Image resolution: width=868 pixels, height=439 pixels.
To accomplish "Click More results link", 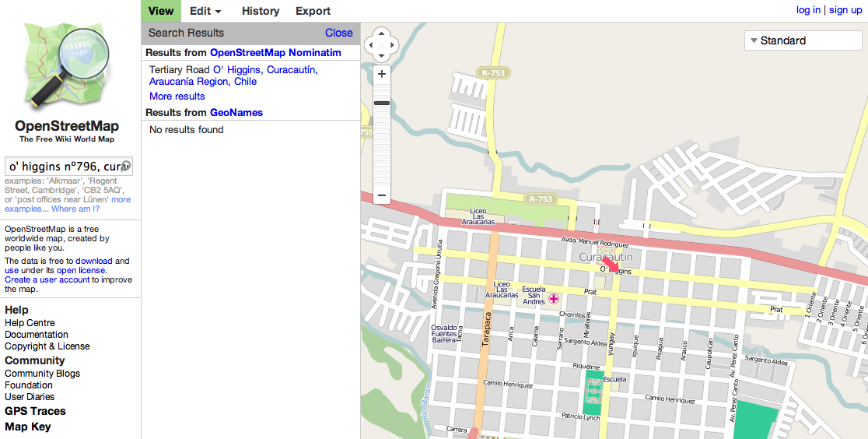I will tap(177, 96).
